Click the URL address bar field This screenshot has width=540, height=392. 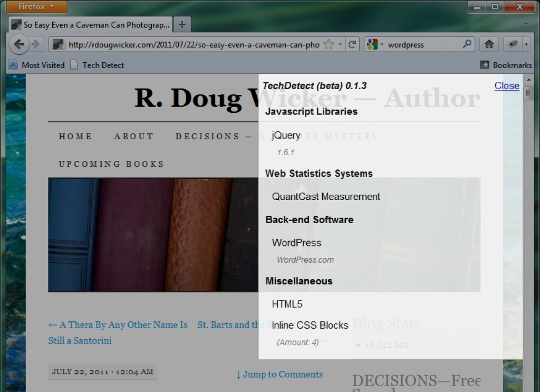pyautogui.click(x=194, y=44)
